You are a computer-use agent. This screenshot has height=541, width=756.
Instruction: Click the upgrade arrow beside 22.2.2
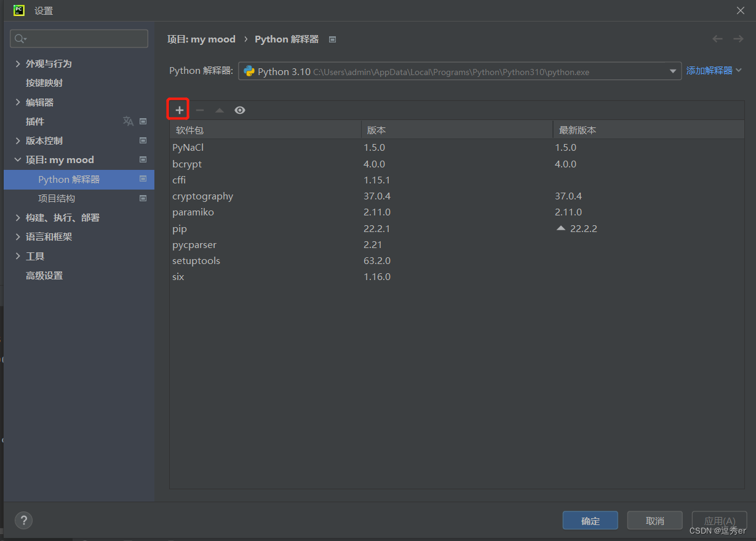point(560,228)
